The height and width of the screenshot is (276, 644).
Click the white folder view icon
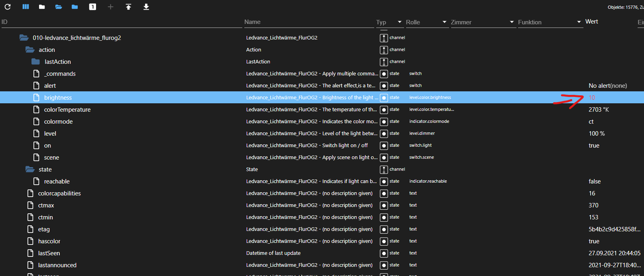coord(42,7)
